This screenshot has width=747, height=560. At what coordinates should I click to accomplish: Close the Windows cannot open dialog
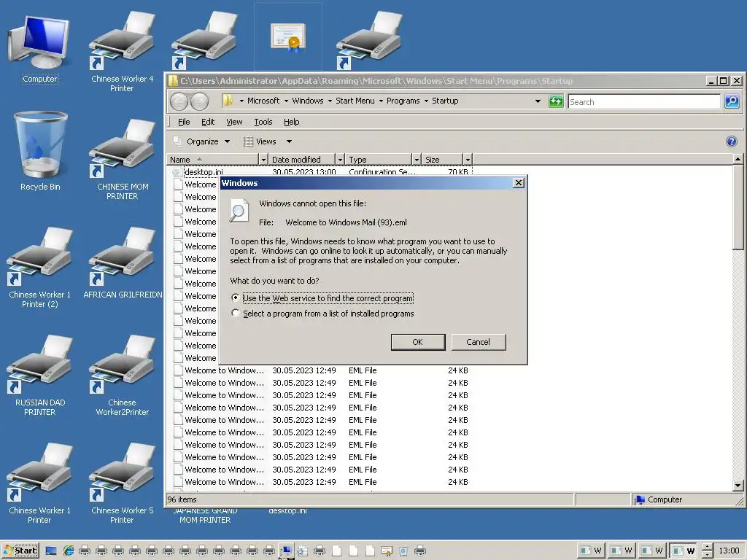tap(519, 183)
